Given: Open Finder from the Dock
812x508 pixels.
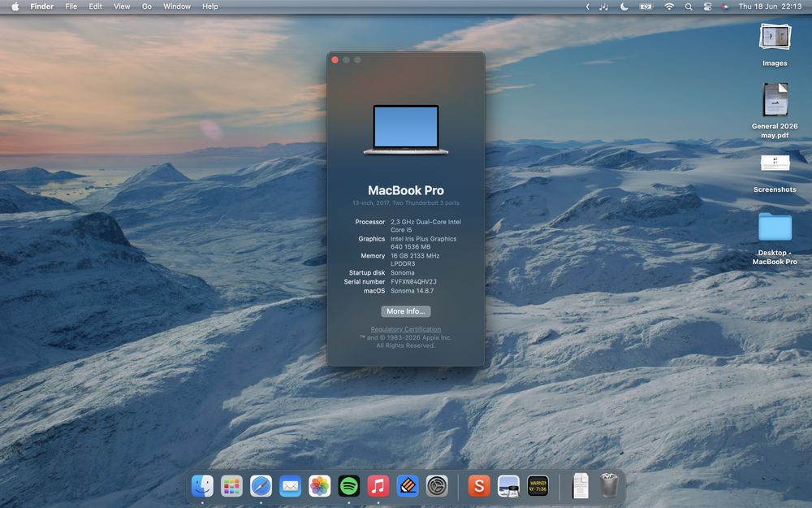Looking at the screenshot, I should pos(202,486).
